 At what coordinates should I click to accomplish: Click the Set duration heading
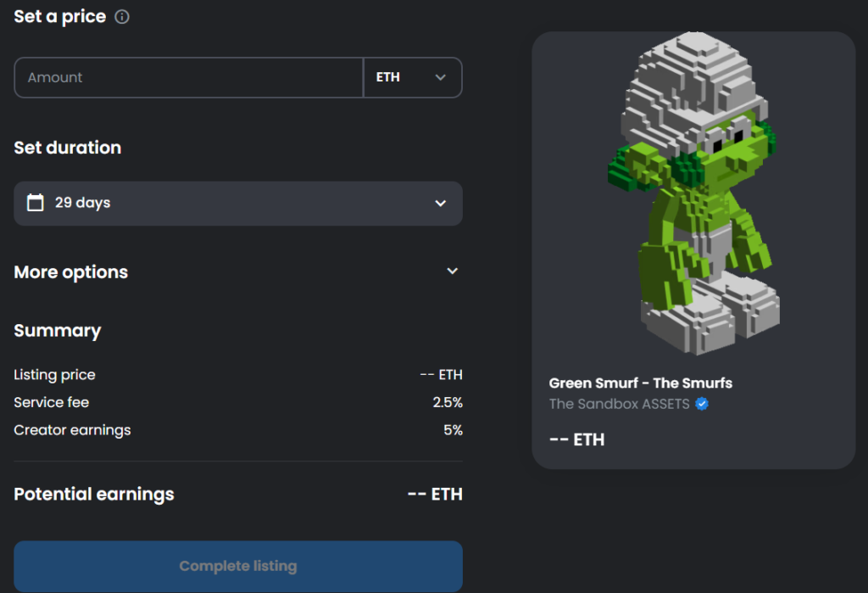tap(68, 148)
